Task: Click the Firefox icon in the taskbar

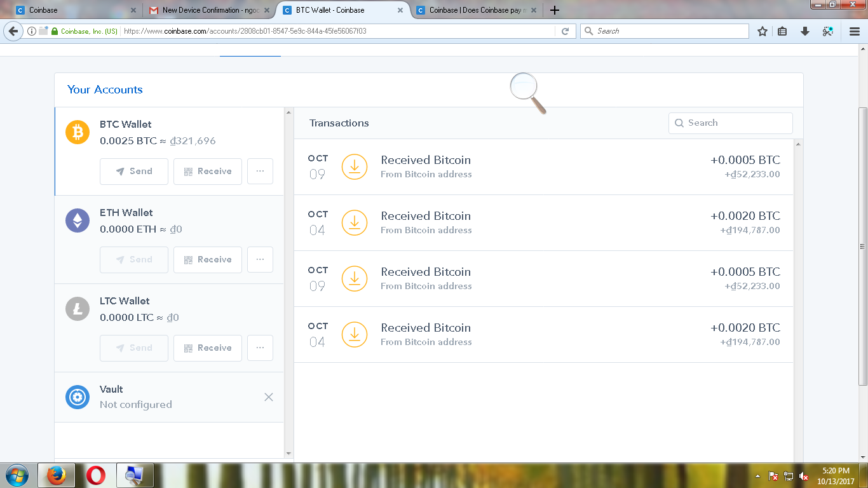Action: pos(57,475)
